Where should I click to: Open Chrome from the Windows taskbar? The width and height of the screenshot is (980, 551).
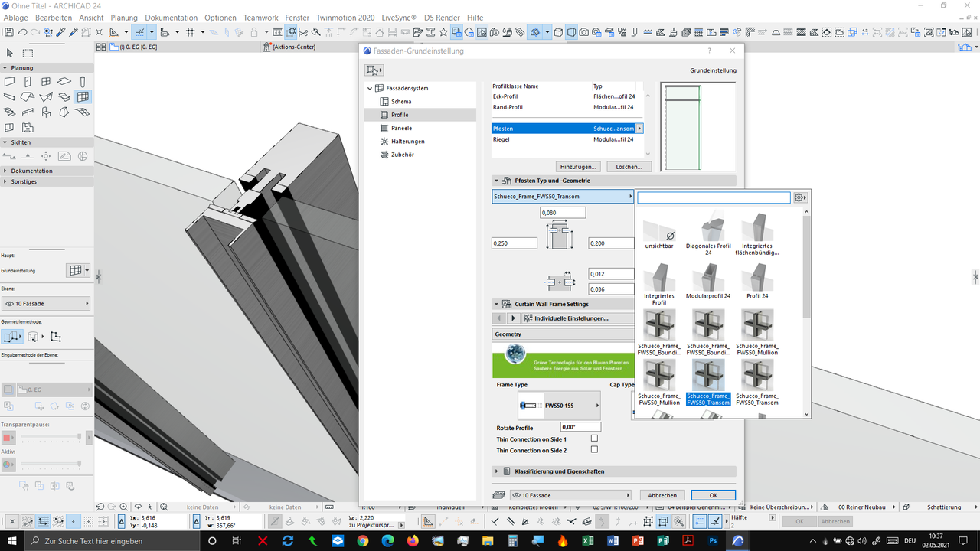pos(362,540)
